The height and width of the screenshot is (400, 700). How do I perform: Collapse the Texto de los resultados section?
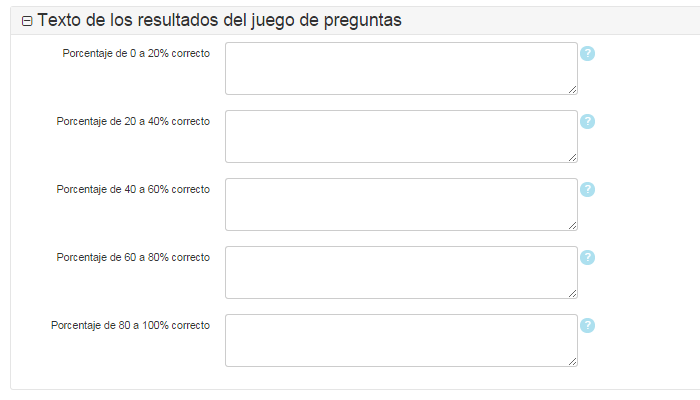(27, 21)
